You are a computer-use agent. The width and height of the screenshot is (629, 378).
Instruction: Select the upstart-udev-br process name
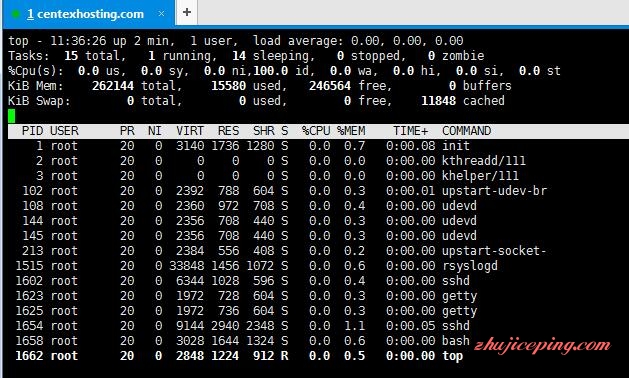(x=494, y=191)
